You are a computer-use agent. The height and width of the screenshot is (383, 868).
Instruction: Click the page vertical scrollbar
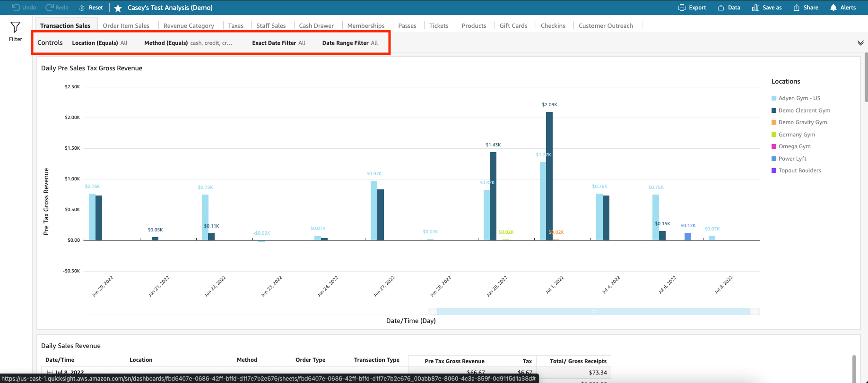866,78
